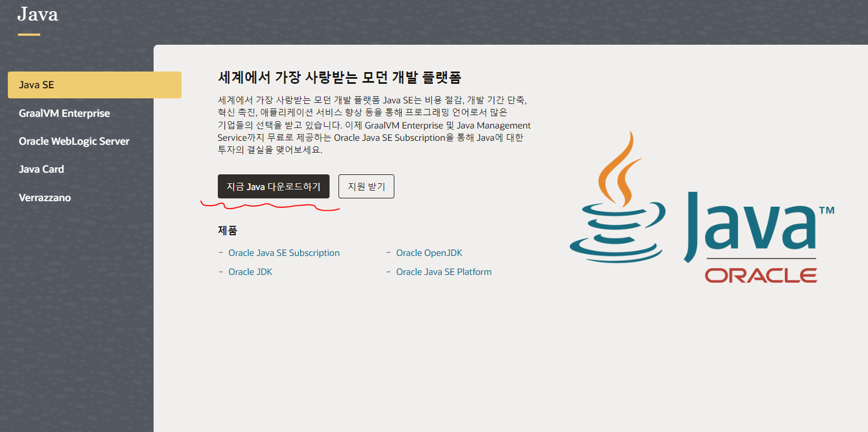Image resolution: width=868 pixels, height=432 pixels.
Task: Select the Verrazzano sidebar item
Action: (45, 198)
